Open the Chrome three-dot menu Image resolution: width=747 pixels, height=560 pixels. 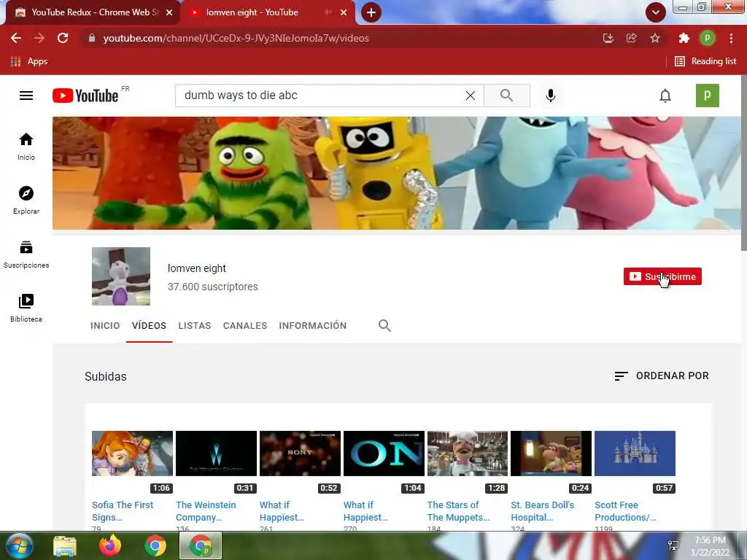(731, 38)
